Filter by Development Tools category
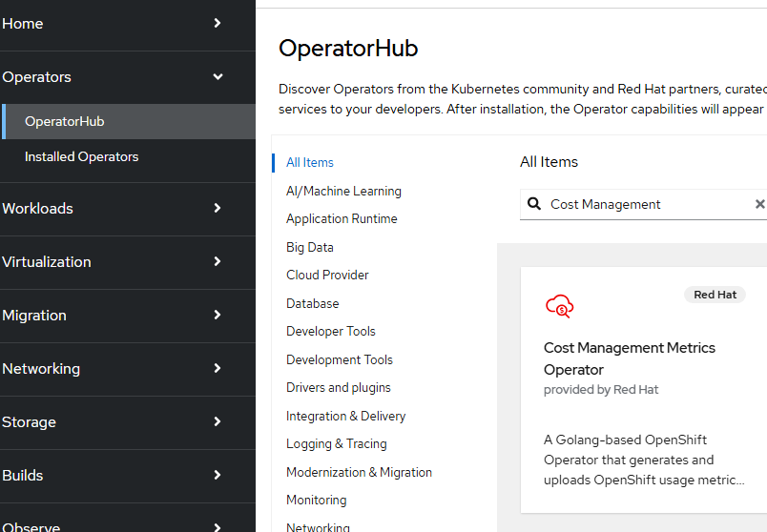The width and height of the screenshot is (767, 532). coord(340,359)
